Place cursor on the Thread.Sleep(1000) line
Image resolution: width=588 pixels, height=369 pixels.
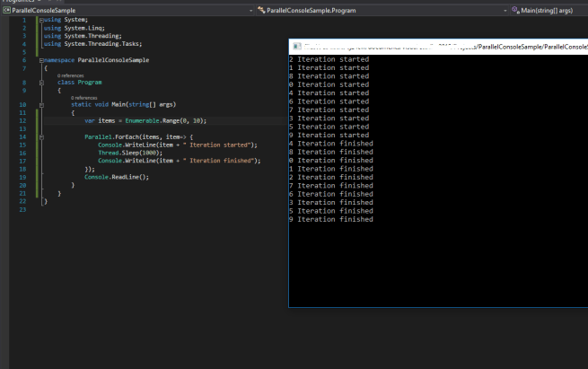tap(124, 153)
